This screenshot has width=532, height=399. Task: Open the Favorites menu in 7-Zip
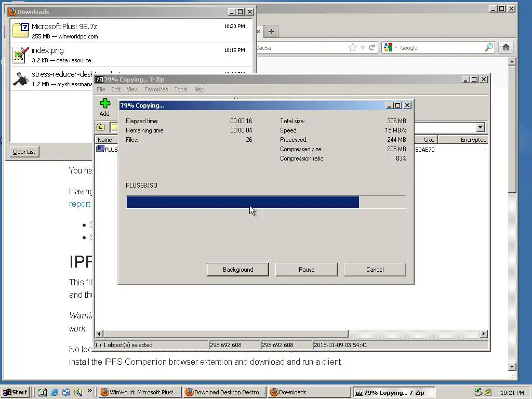(156, 89)
